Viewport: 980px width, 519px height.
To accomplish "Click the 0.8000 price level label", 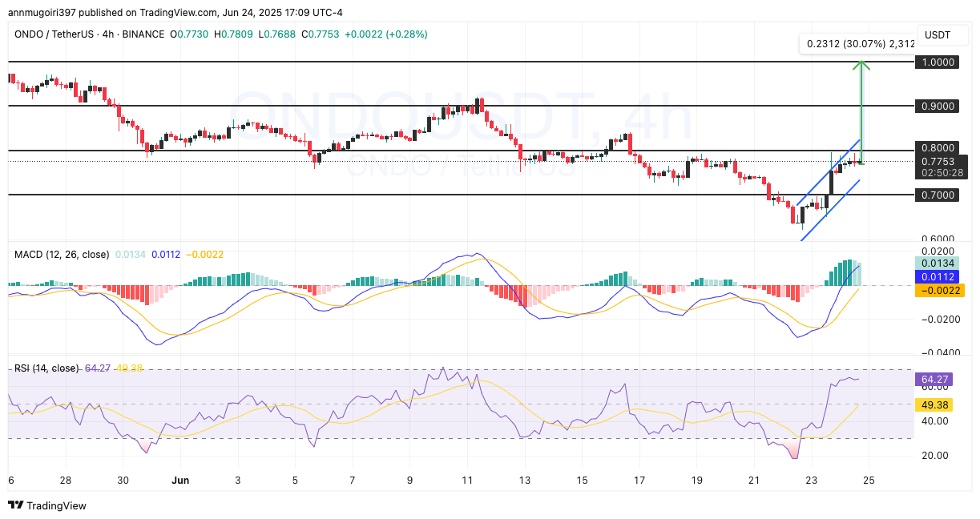I will tap(937, 148).
